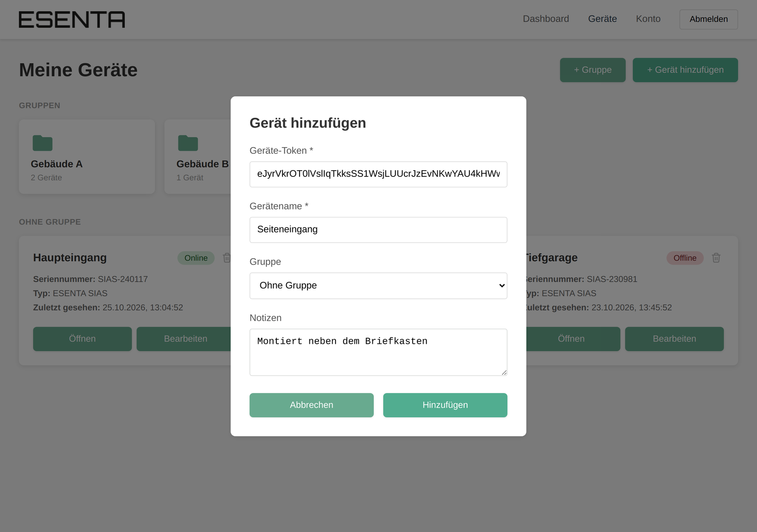Image resolution: width=757 pixels, height=532 pixels.
Task: Click the Haupteingang device title
Action: click(70, 258)
